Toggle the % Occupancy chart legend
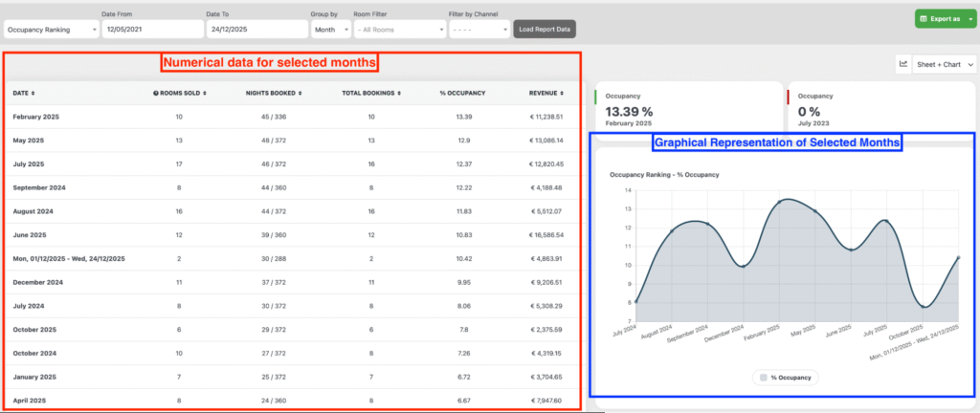The height and width of the screenshot is (413, 980). (x=784, y=378)
